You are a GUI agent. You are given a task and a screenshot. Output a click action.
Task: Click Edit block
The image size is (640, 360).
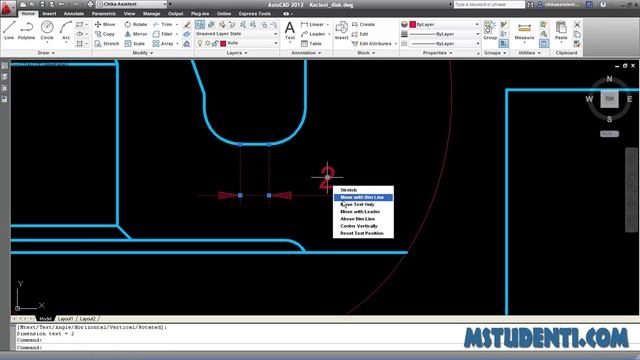tap(360, 34)
